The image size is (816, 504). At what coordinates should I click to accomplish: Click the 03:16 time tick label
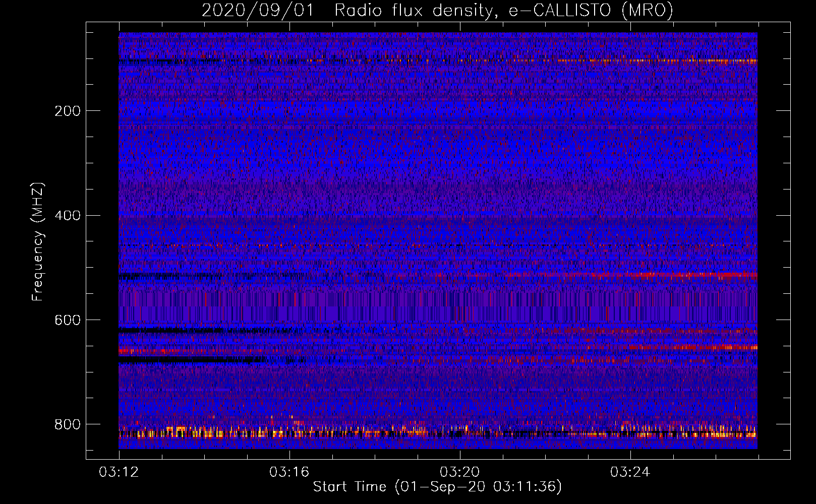289,472
